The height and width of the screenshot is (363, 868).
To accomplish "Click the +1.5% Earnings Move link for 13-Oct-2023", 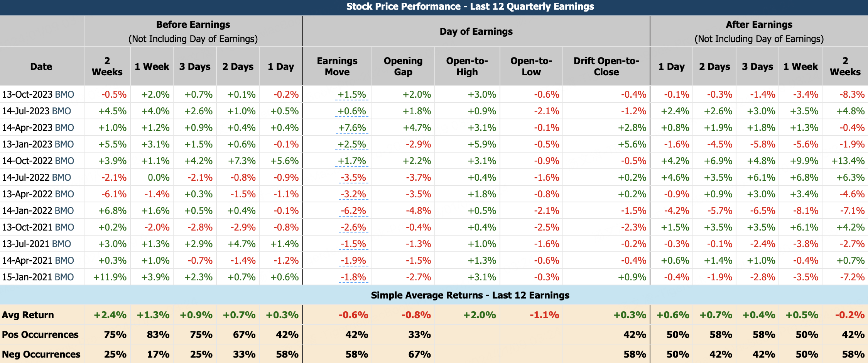I will [x=351, y=95].
